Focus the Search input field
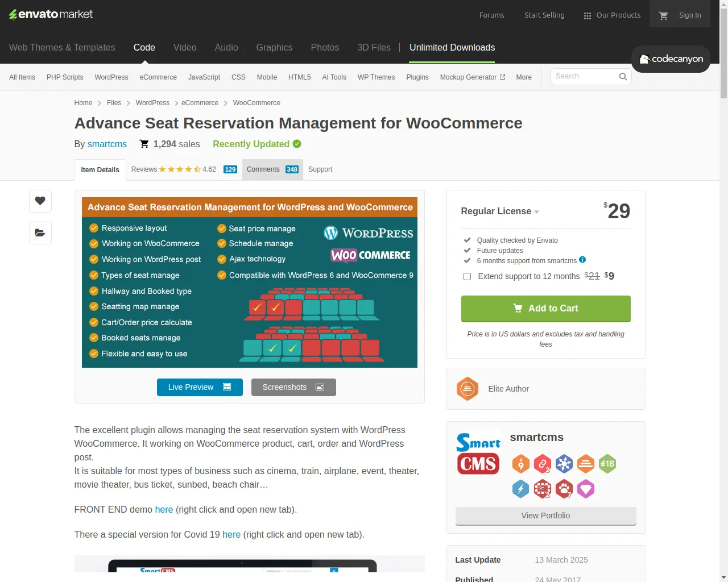 tap(585, 77)
